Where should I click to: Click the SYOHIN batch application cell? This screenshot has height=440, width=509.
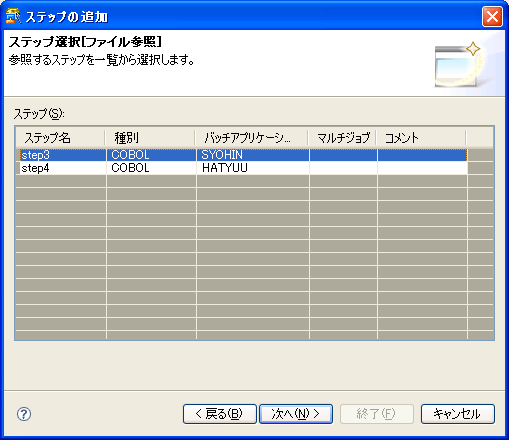point(253,155)
